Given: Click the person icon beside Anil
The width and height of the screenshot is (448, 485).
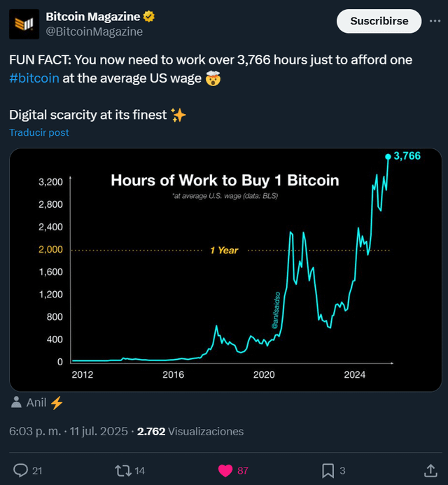Looking at the screenshot, I should pos(16,402).
